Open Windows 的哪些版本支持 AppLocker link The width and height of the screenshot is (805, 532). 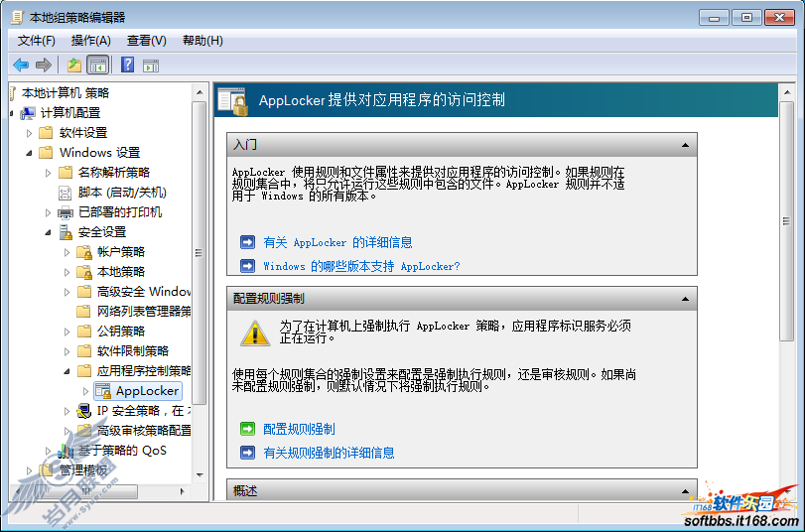tap(361, 266)
